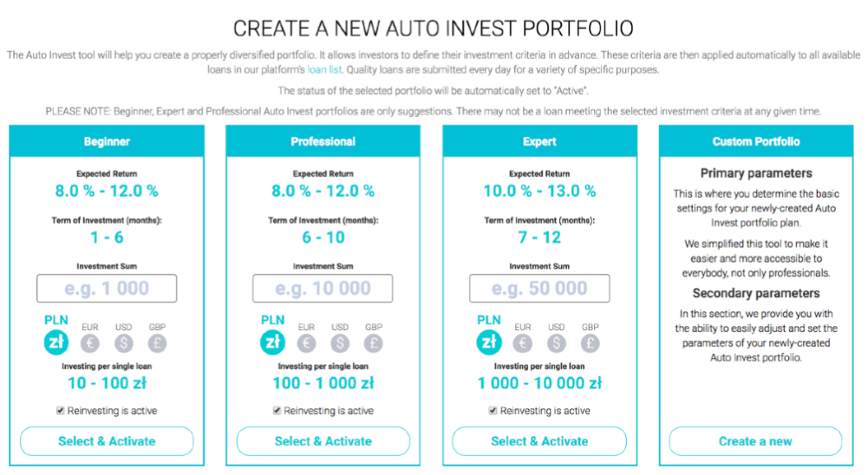
Task: Choose EUR euro icon in Professional portfolio
Action: (307, 343)
